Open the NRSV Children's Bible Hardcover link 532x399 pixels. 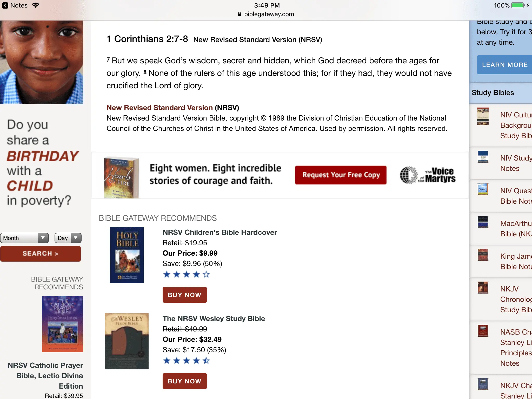220,232
